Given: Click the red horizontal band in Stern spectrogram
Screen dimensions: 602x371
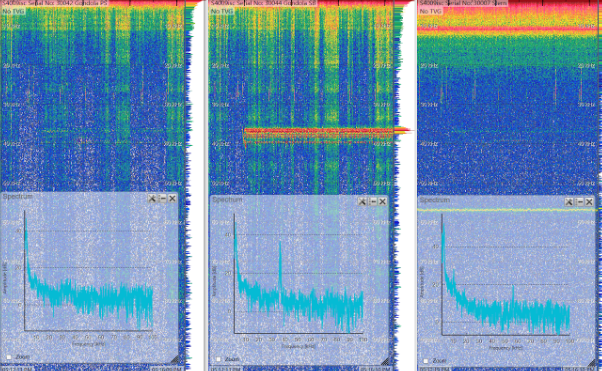Looking at the screenshot, I should coord(509,29).
